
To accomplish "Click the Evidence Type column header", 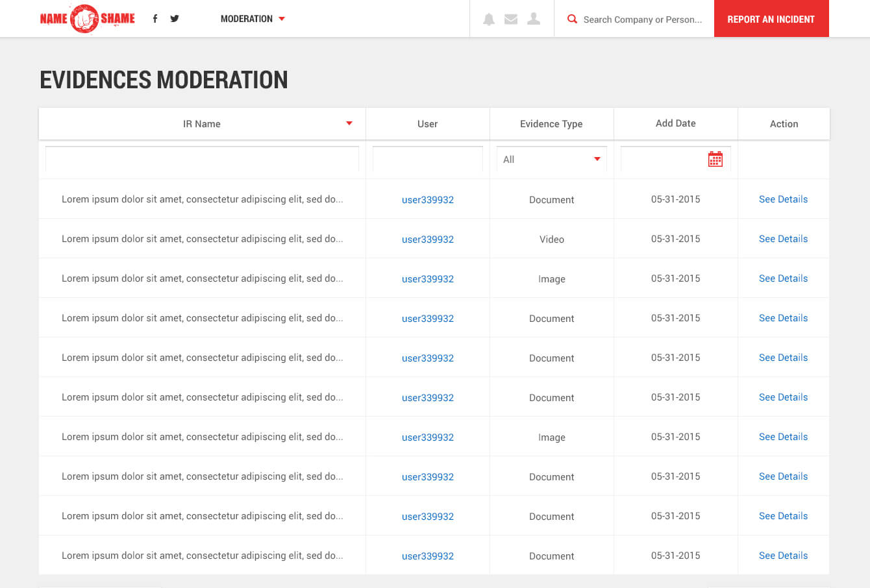I will (x=551, y=123).
